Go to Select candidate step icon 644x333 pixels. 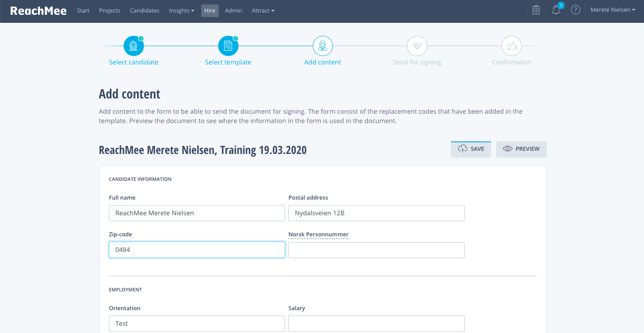pyautogui.click(x=134, y=46)
